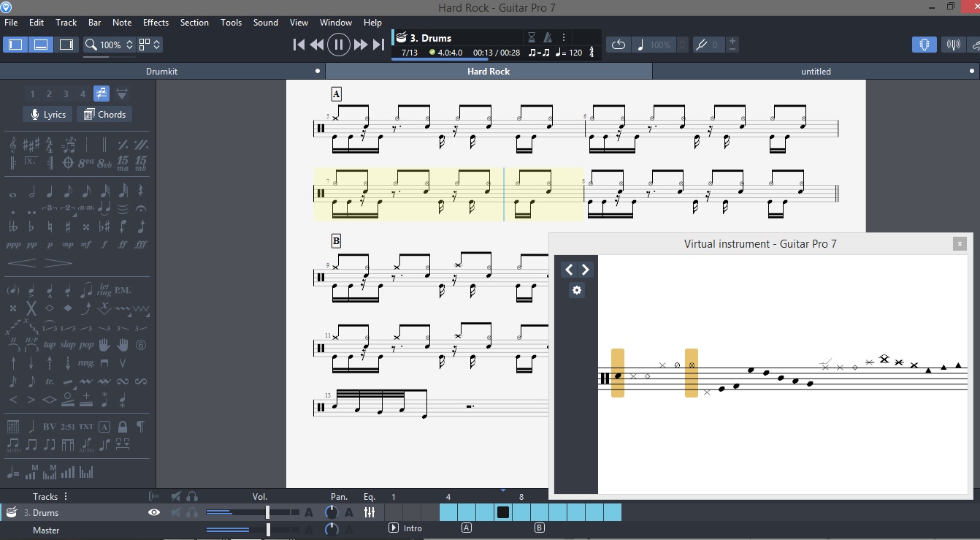Select the black current bar block in timeline
Screen dimensions: 980x540
coord(503,512)
